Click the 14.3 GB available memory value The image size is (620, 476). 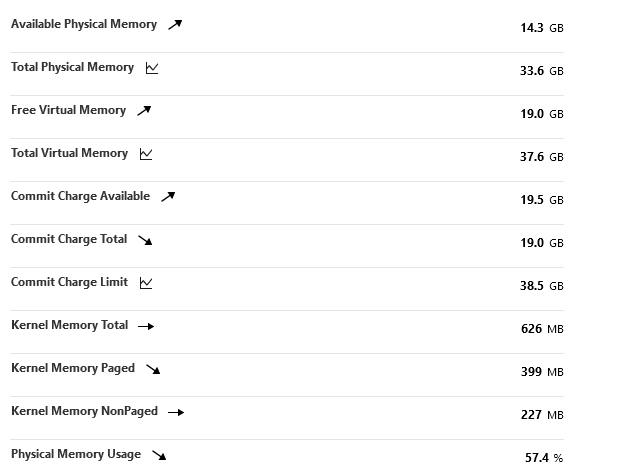[542, 28]
